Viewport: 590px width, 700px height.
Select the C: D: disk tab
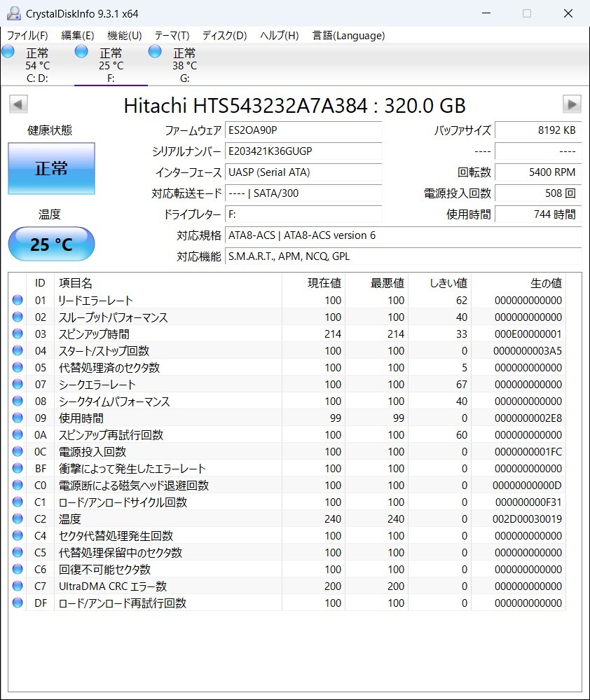coord(37,64)
